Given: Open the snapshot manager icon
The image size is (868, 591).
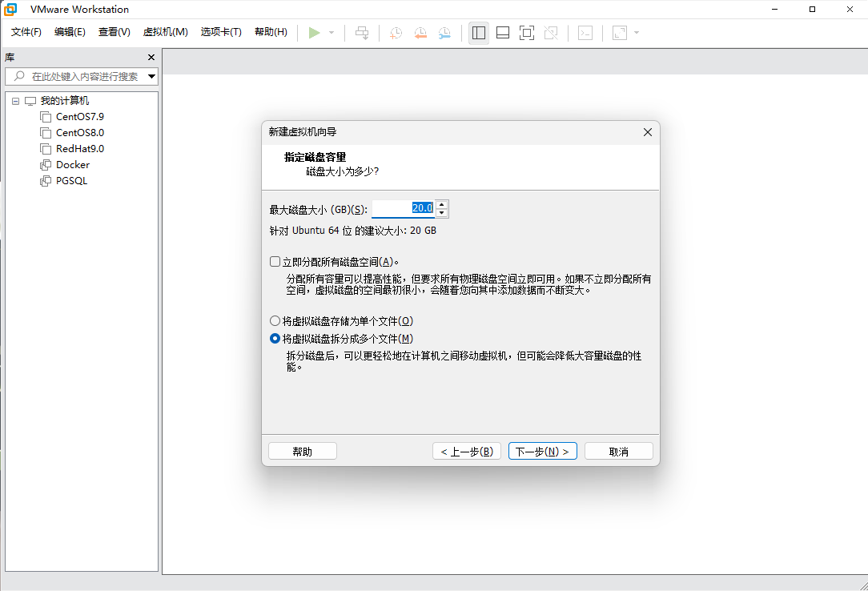Looking at the screenshot, I should coord(444,33).
